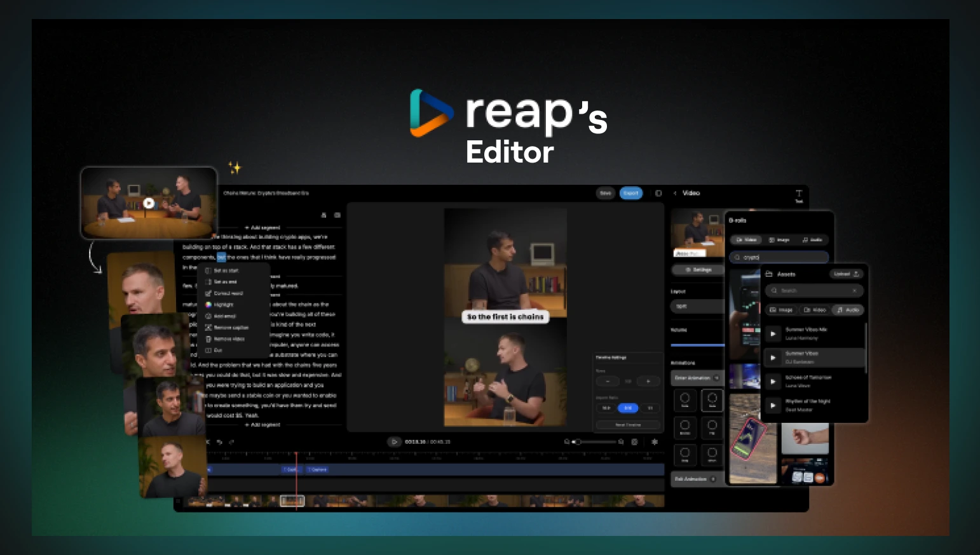This screenshot has height=555, width=980.
Task: Switch Assets to Video tab
Action: tap(815, 310)
